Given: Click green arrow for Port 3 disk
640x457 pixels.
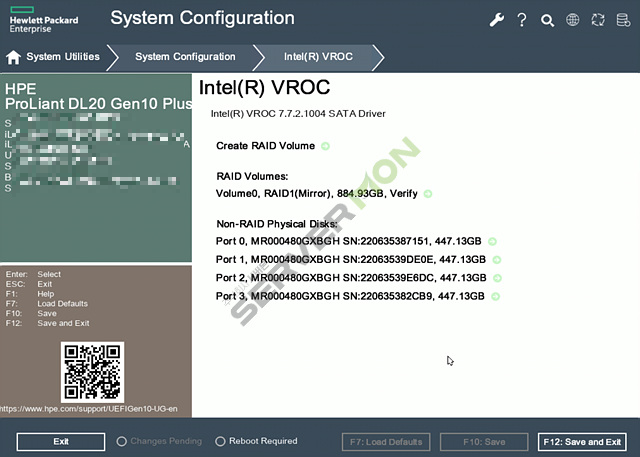Looking at the screenshot, I should [x=496, y=297].
